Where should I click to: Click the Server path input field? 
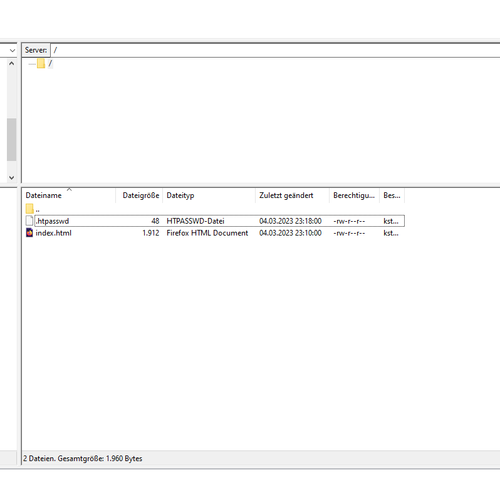pyautogui.click(x=275, y=50)
